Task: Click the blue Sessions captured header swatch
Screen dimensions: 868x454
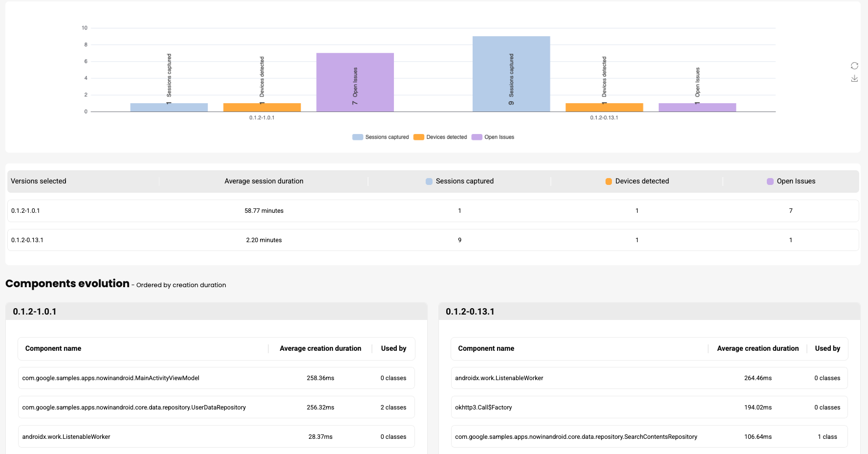Action: (429, 182)
